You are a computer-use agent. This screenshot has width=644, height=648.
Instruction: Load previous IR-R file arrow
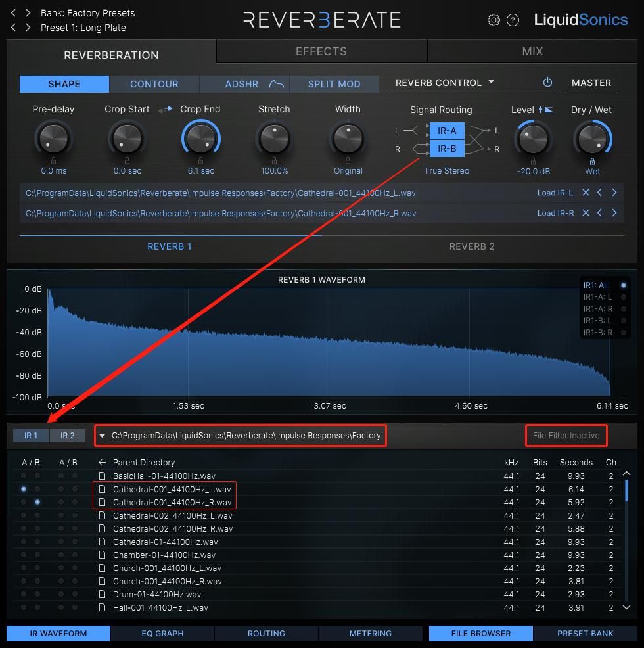(599, 212)
